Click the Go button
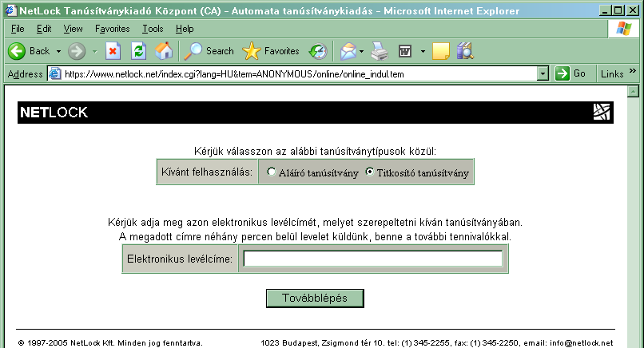This screenshot has width=644, height=348. pyautogui.click(x=570, y=73)
